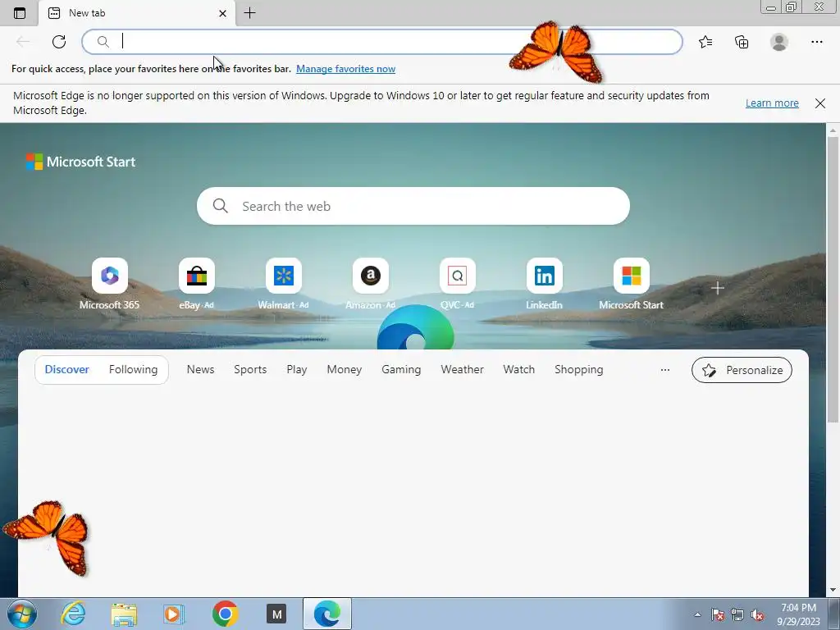Open the Weather category
Viewport: 840px width, 630px height.
[463, 369]
